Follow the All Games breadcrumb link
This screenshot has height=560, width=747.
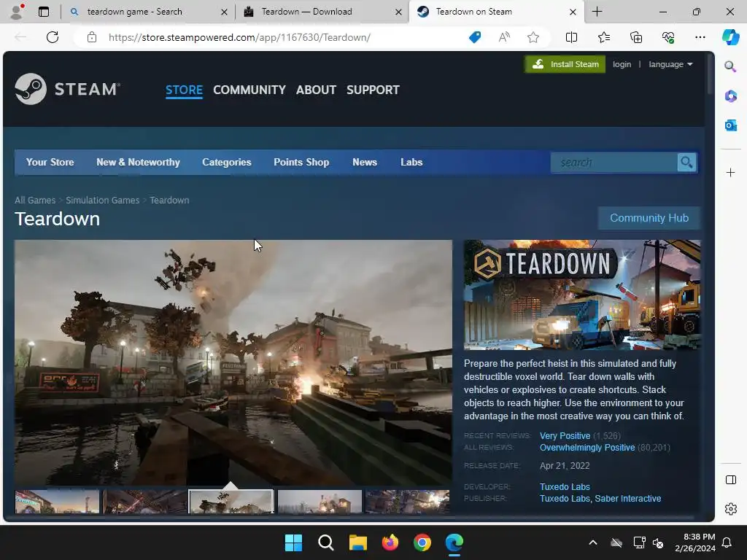[x=35, y=200]
